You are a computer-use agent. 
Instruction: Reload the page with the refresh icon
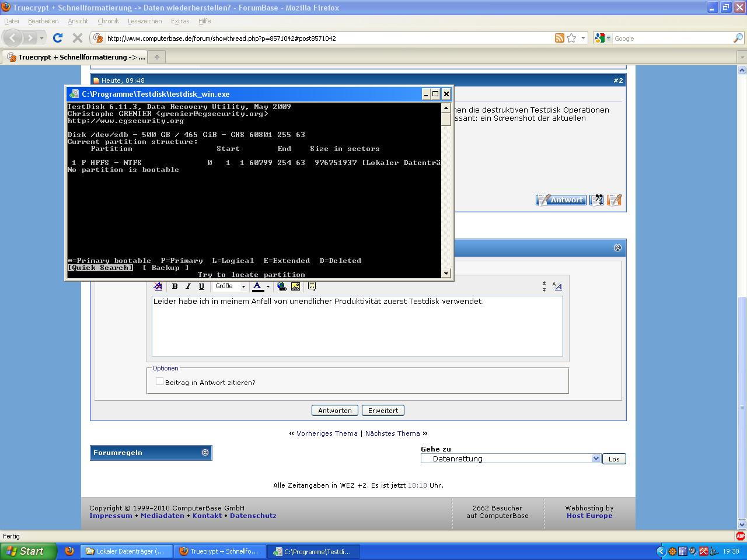click(x=57, y=38)
